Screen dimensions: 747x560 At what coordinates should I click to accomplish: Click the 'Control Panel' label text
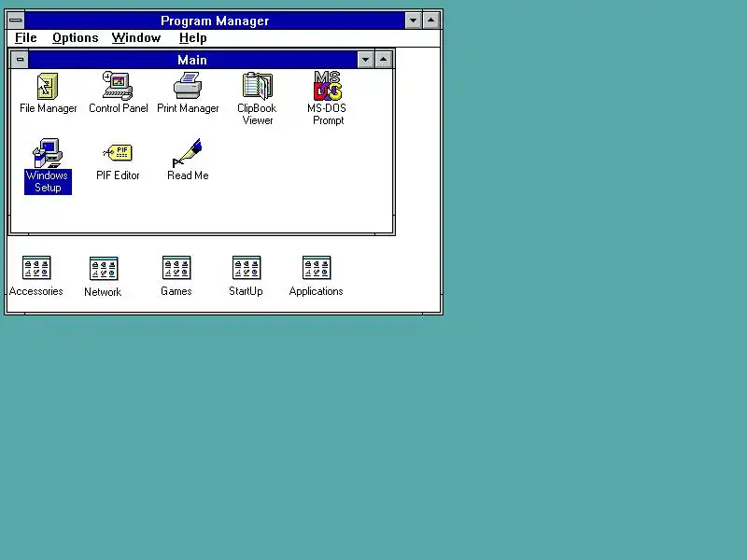point(119,108)
